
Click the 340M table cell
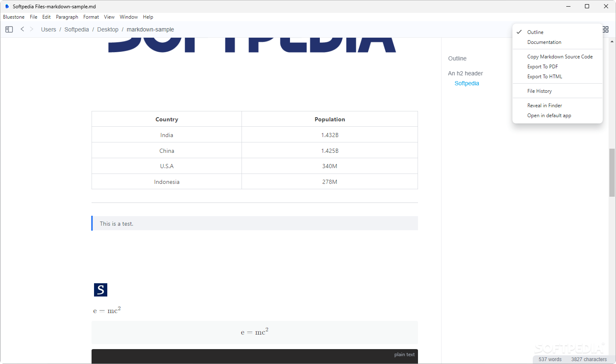tap(330, 166)
